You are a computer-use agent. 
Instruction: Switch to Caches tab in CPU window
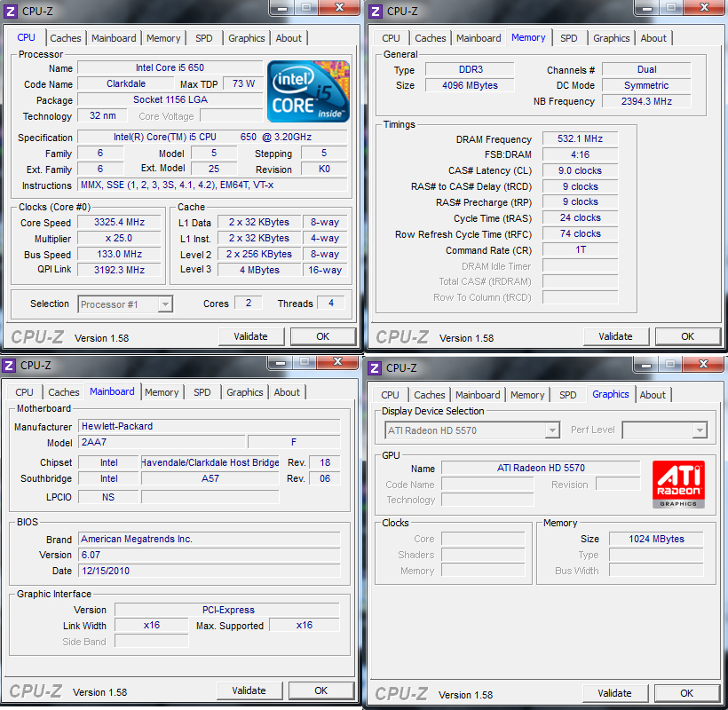point(66,38)
